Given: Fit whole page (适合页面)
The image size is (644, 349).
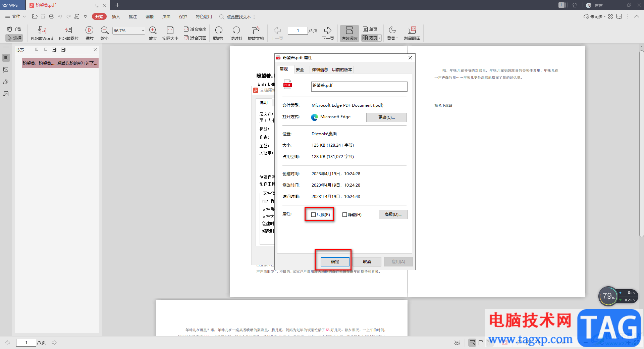Looking at the screenshot, I should click(195, 38).
